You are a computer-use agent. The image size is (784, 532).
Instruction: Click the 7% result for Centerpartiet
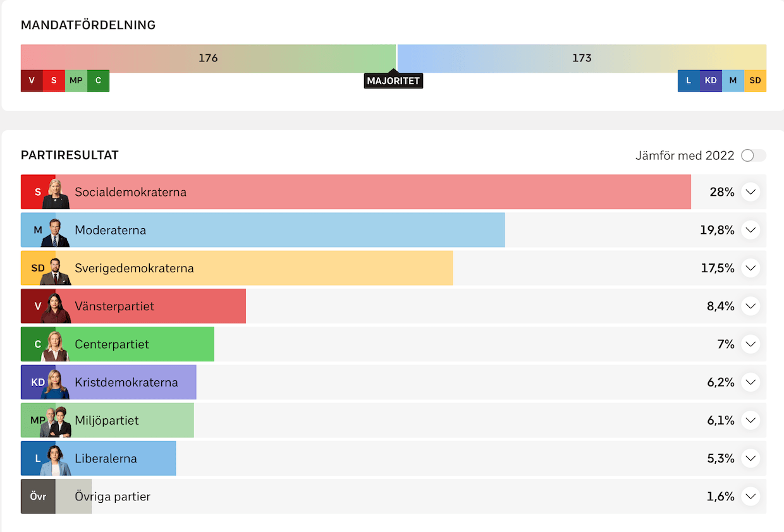coord(726,344)
